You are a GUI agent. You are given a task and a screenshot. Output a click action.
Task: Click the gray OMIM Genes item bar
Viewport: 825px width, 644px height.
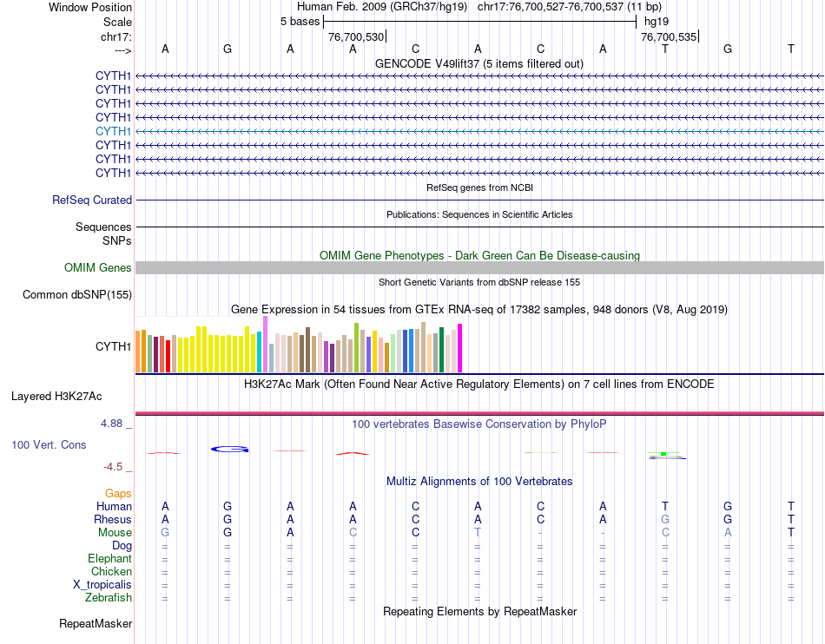click(479, 267)
